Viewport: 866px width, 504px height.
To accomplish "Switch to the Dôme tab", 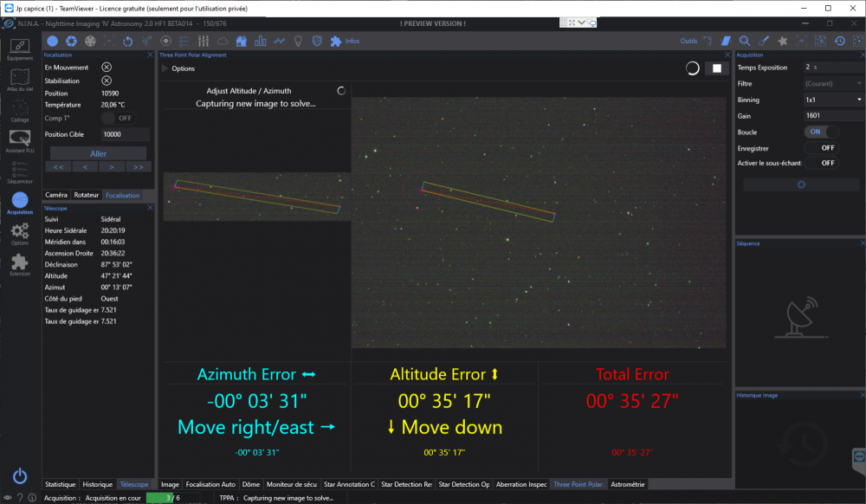I will (x=251, y=484).
